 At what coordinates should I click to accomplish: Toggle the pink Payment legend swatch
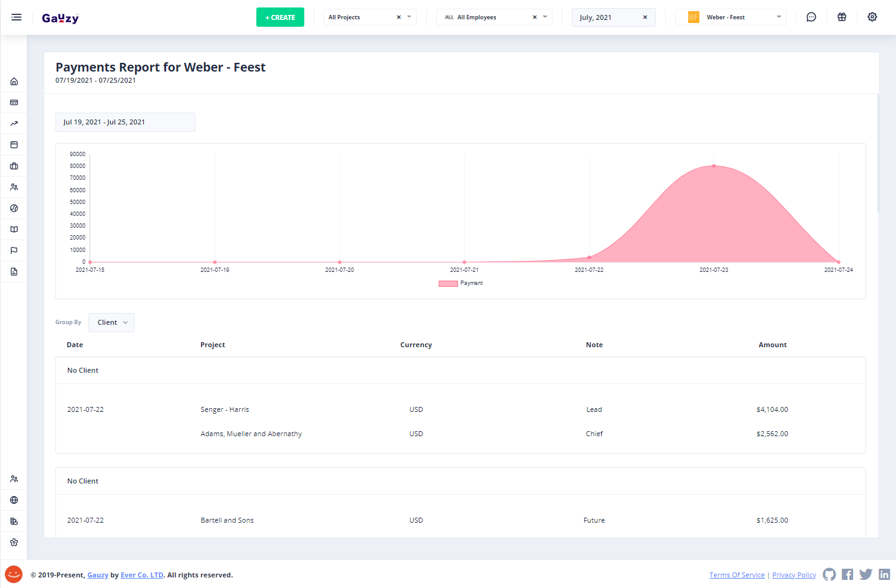pos(448,284)
